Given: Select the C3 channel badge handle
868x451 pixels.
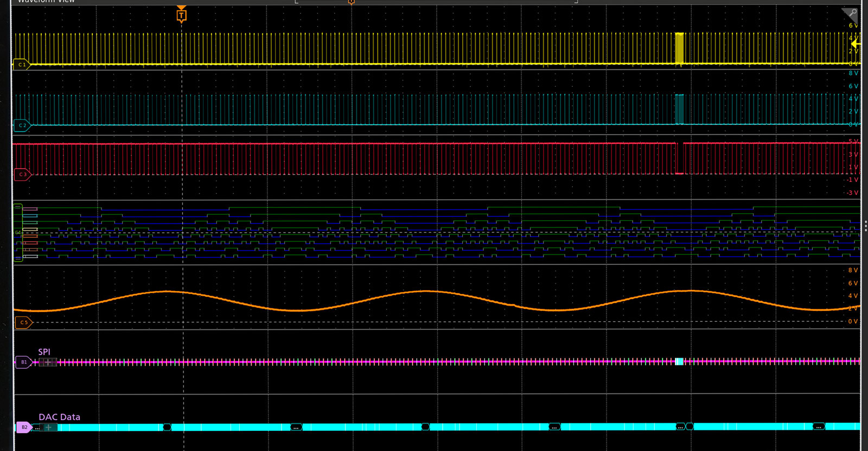Looking at the screenshot, I should (x=22, y=174).
